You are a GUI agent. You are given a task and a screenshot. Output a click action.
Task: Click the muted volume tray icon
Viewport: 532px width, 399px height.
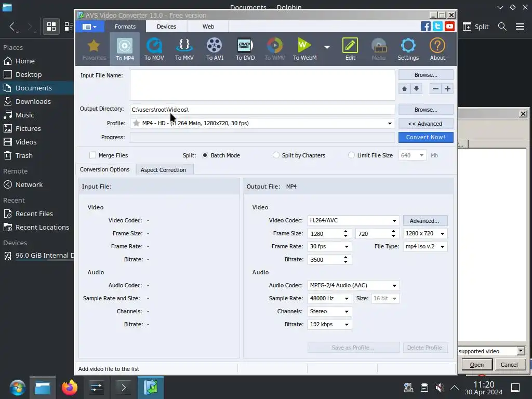click(x=440, y=388)
